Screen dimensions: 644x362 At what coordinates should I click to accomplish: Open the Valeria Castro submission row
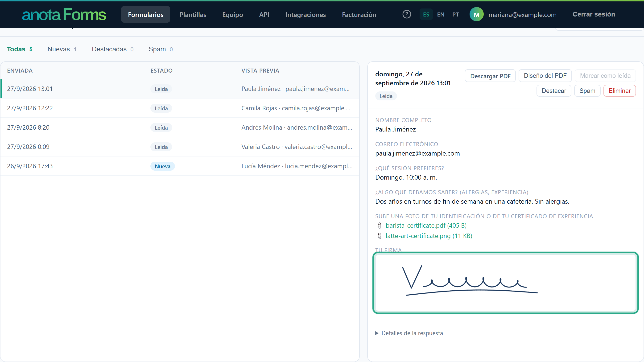pyautogui.click(x=180, y=147)
